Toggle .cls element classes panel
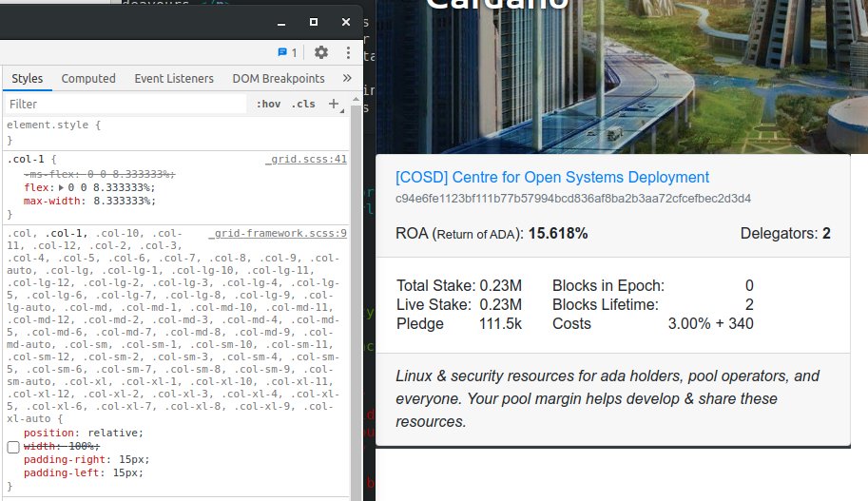 click(303, 104)
